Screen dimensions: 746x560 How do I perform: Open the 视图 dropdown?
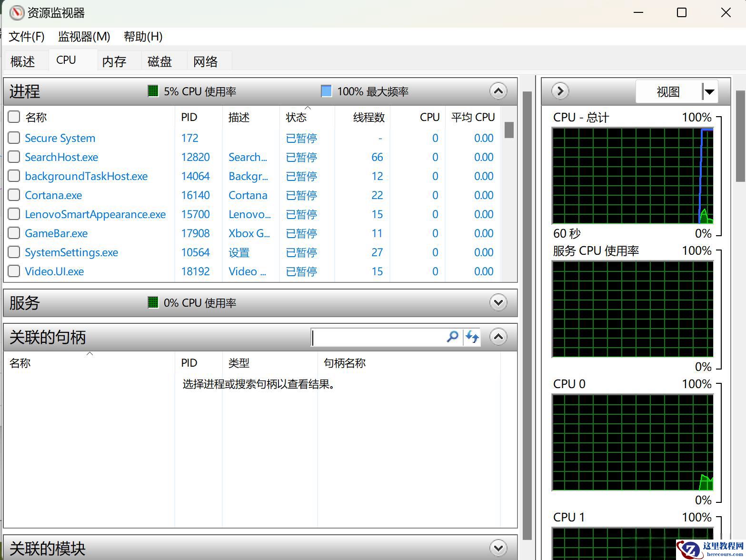click(709, 91)
